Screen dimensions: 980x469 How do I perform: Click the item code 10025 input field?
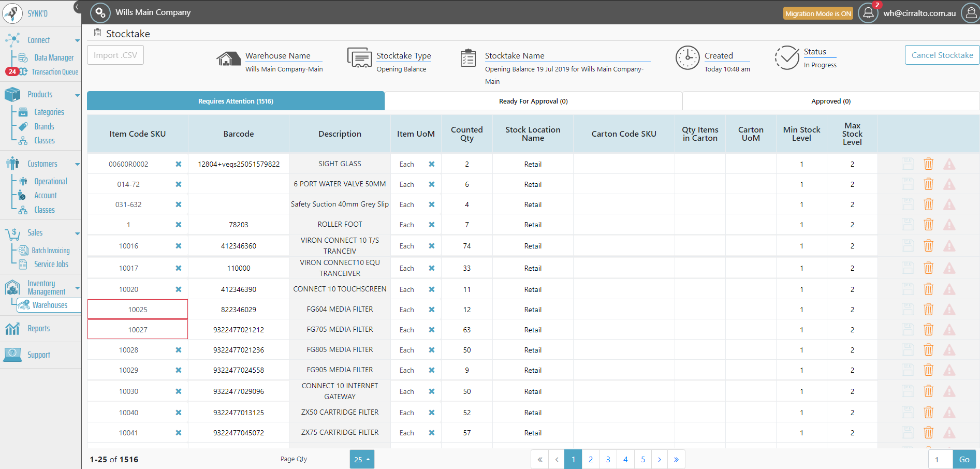pos(138,310)
